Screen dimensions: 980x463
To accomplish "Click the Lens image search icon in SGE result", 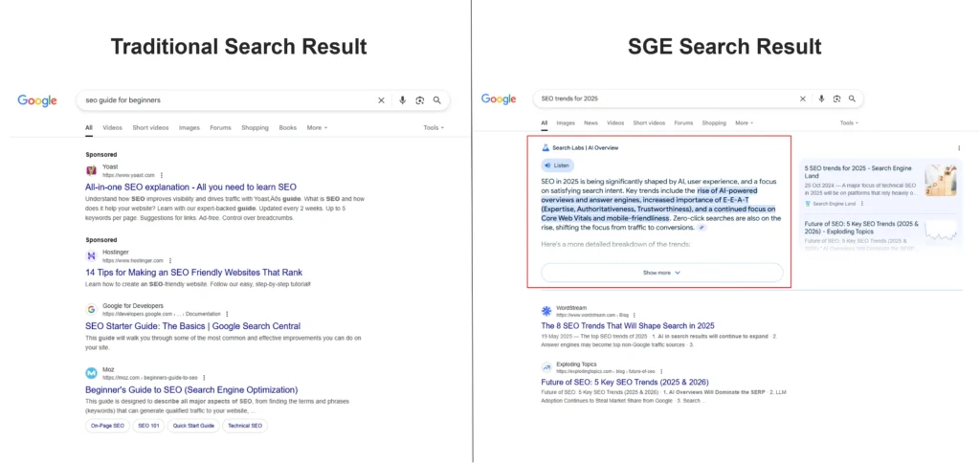I will 836,99.
